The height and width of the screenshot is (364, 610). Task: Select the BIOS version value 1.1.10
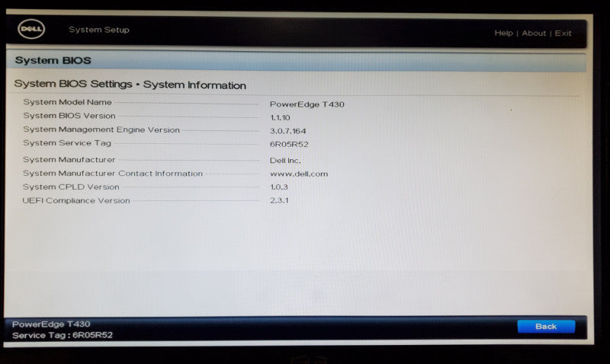pyautogui.click(x=280, y=117)
